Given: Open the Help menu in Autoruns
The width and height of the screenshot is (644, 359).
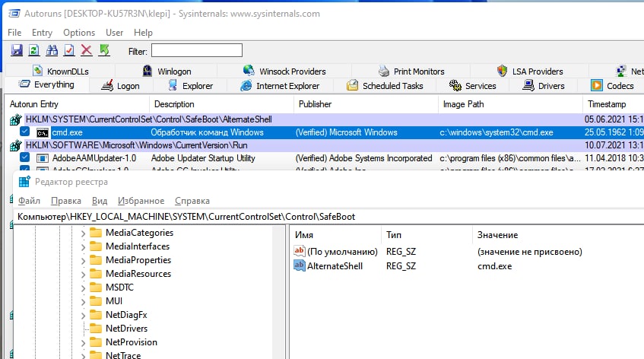Looking at the screenshot, I should click(143, 33).
